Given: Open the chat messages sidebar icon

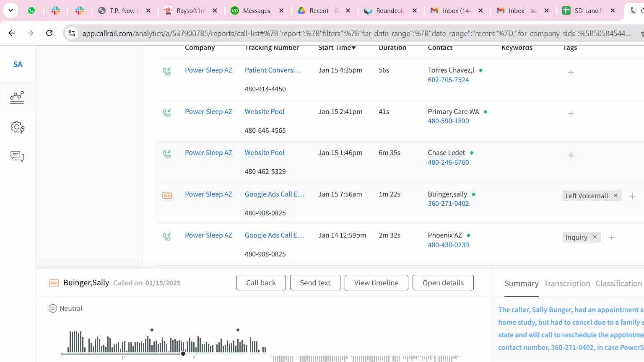Looking at the screenshot, I should tap(17, 156).
